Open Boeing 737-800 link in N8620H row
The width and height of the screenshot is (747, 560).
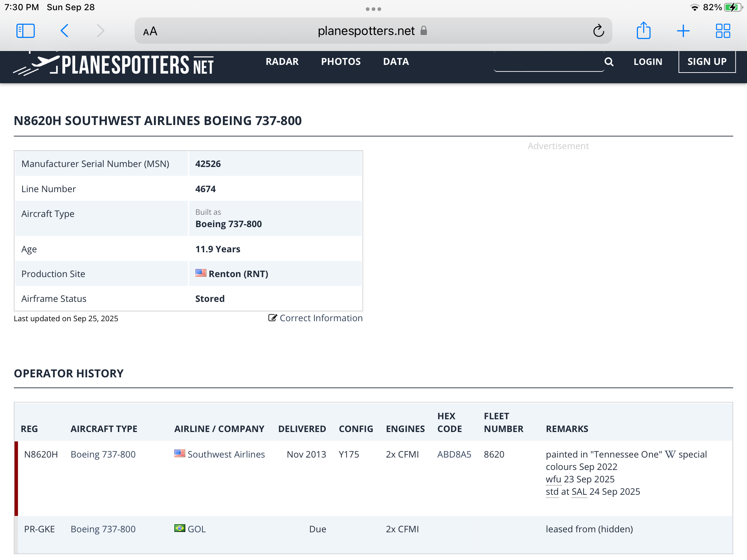point(103,454)
